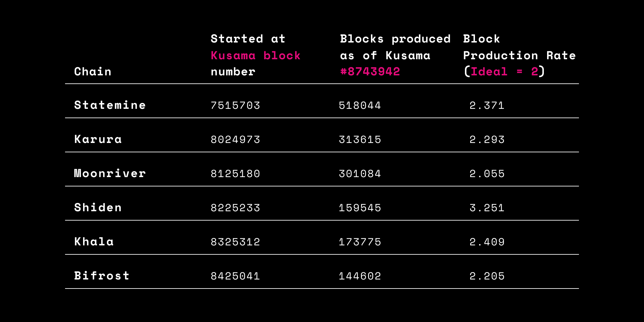Viewport: 644px width, 322px height.
Task: Select Statemine's start block 7515703
Action: click(x=235, y=106)
